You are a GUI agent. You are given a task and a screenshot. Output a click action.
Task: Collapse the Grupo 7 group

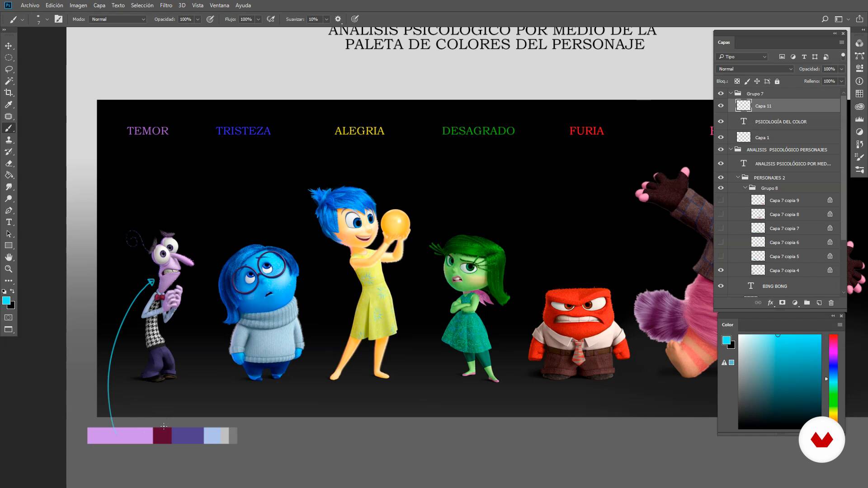[x=731, y=94]
